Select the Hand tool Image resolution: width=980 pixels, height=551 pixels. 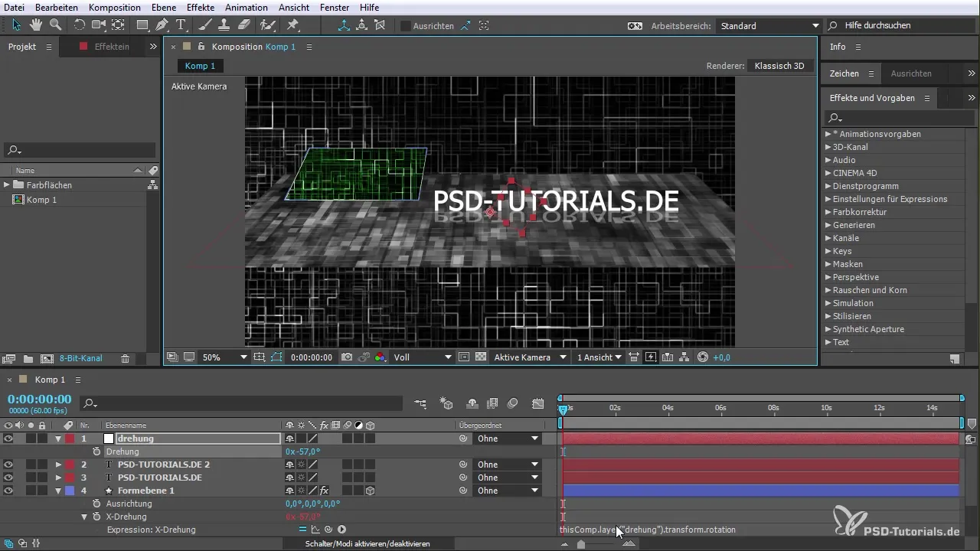pos(36,24)
